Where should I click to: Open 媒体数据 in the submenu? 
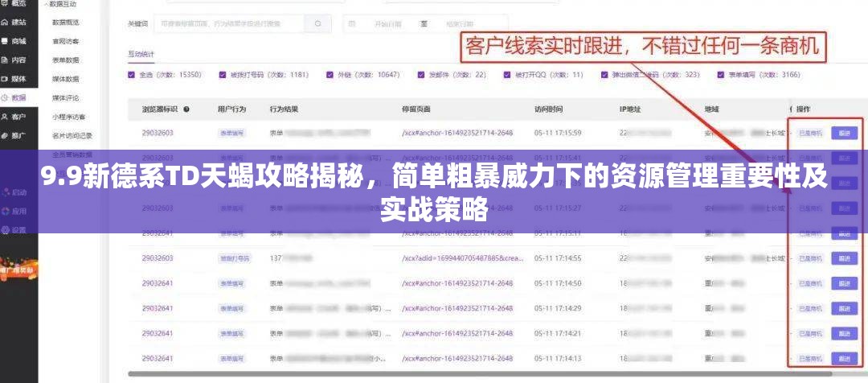coord(66,80)
